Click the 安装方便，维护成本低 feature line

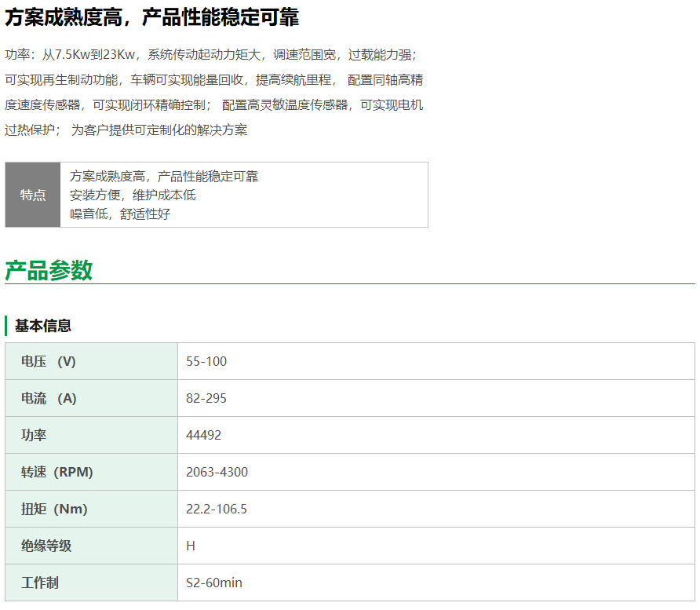tap(133, 195)
